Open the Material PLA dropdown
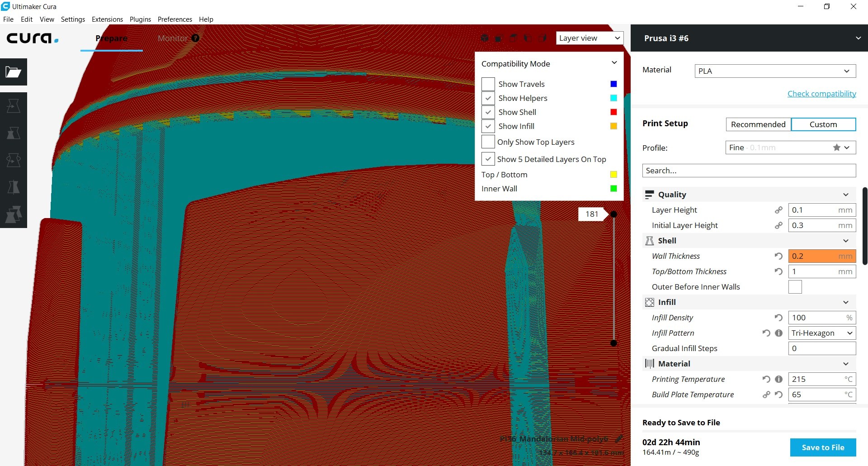Screen dimensions: 868x466 click(775, 71)
